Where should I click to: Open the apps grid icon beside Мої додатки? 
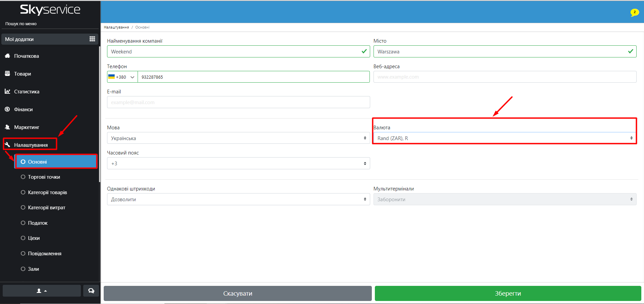[x=92, y=39]
